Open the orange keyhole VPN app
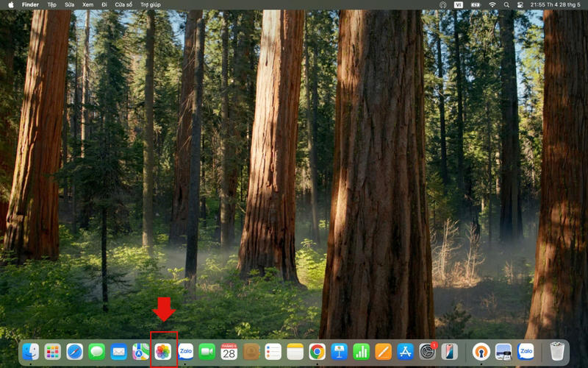The image size is (588, 368). click(x=481, y=352)
